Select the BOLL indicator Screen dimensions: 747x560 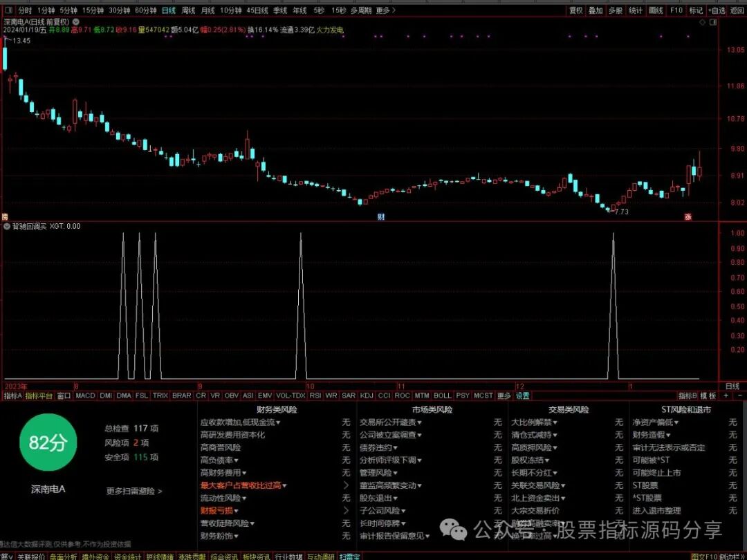(443, 395)
